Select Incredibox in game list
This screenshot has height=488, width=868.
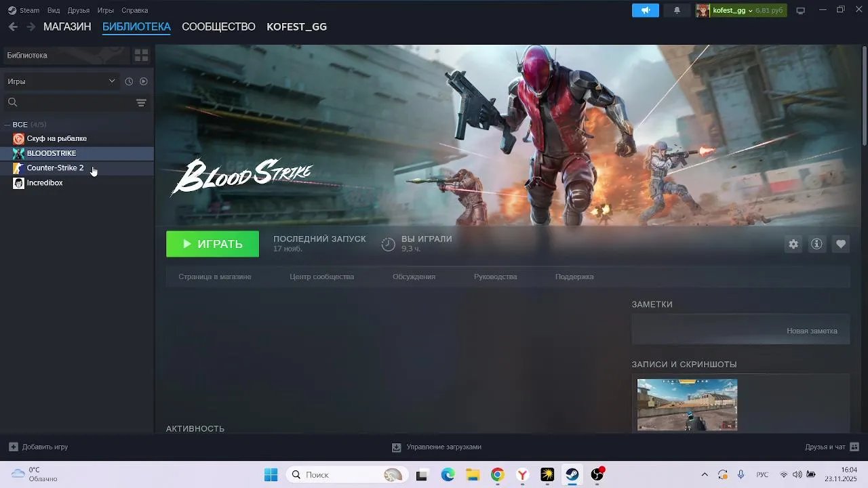coord(77,183)
